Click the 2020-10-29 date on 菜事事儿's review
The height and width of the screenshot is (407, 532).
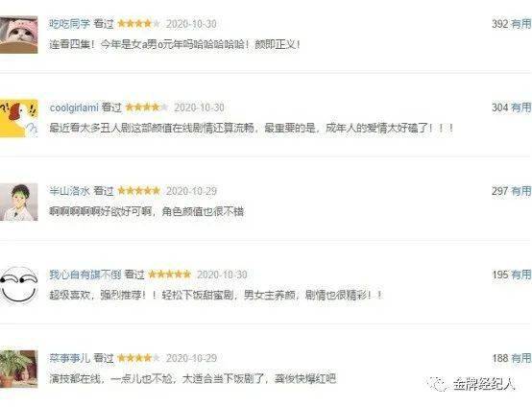(191, 358)
